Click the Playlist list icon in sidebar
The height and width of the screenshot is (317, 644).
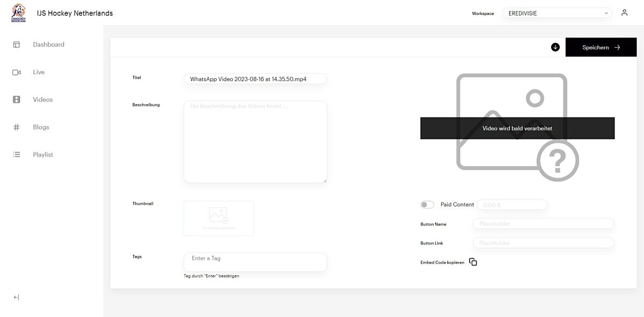pos(17,154)
